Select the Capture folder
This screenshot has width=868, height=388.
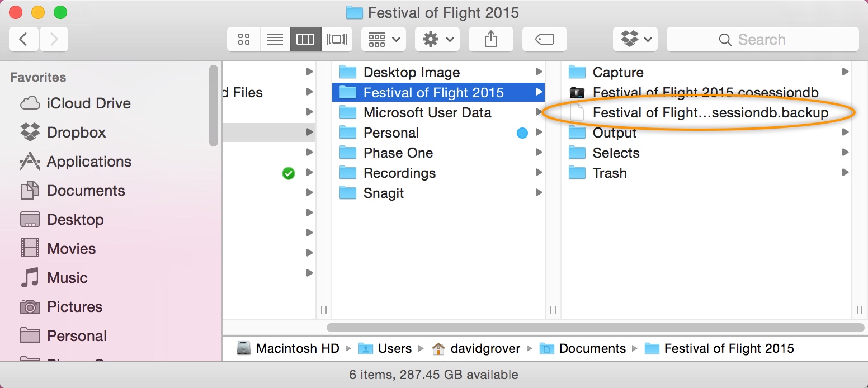tap(706, 72)
